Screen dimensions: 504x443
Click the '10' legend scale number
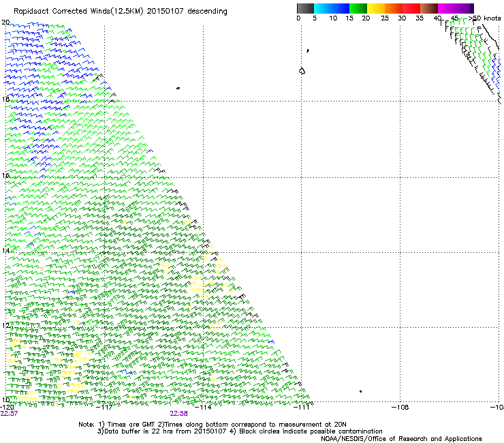coord(333,18)
